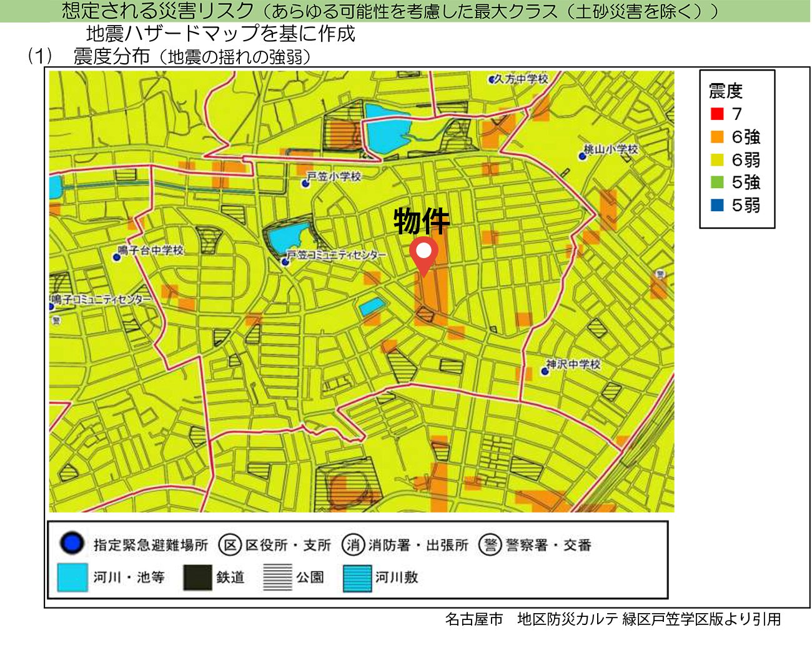This screenshot has width=812, height=650.
Task: Click the red 震度 7 legend swatch
Action: (x=717, y=114)
